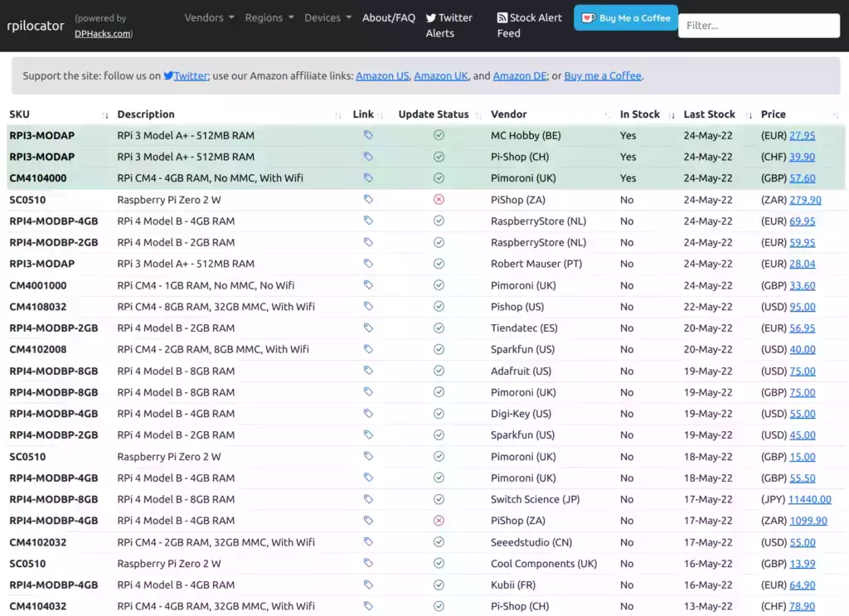Click Twitter bird icon in support banner
The height and width of the screenshot is (616, 849).
click(x=168, y=75)
